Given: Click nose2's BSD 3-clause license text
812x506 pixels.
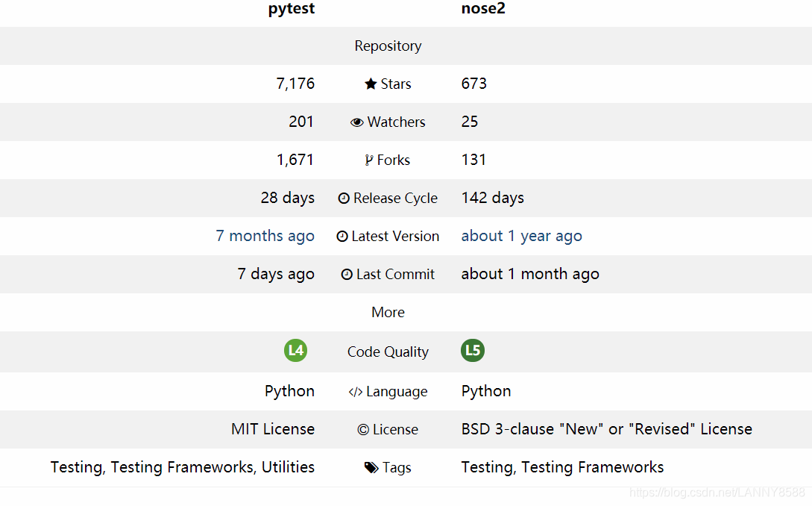Looking at the screenshot, I should pyautogui.click(x=607, y=429).
